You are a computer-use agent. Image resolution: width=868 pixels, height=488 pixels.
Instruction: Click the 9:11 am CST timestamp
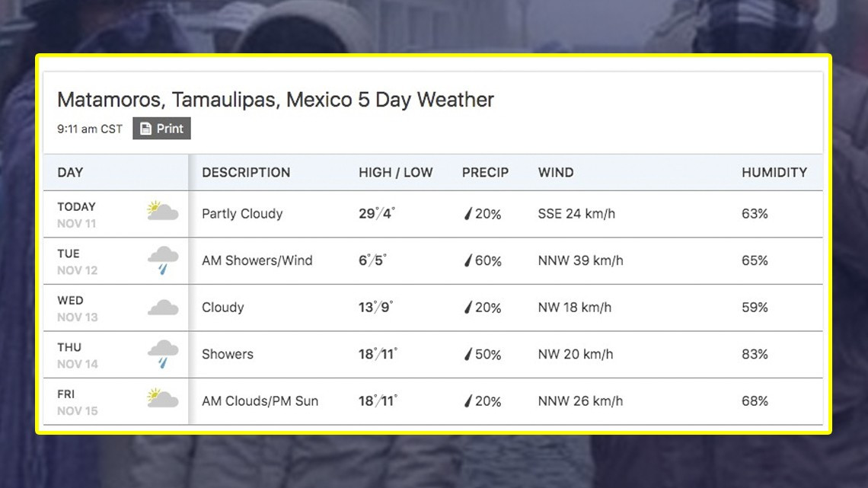point(89,129)
